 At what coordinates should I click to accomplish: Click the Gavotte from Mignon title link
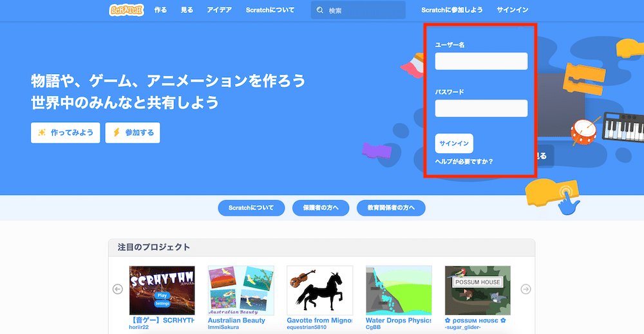pyautogui.click(x=319, y=320)
